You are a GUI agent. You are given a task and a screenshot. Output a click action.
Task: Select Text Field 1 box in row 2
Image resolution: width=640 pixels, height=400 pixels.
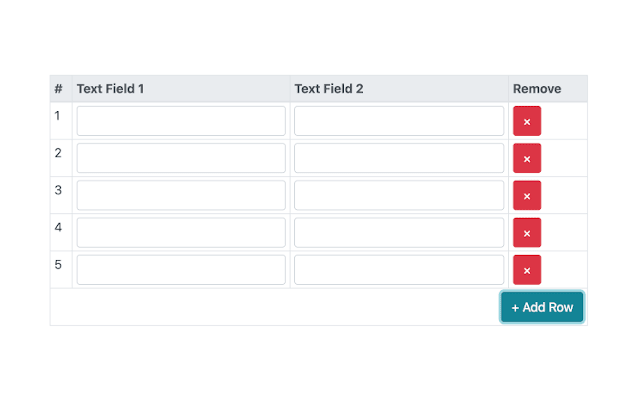181,158
